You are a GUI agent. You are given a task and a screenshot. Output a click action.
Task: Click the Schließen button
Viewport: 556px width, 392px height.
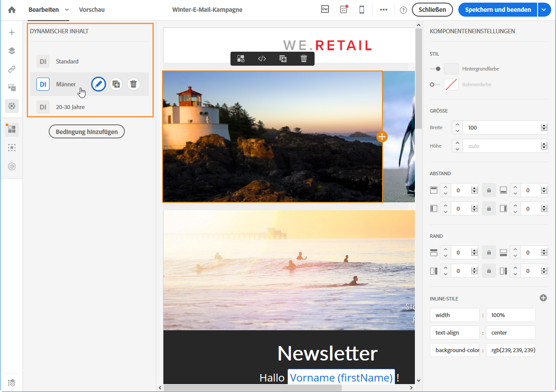click(x=432, y=10)
